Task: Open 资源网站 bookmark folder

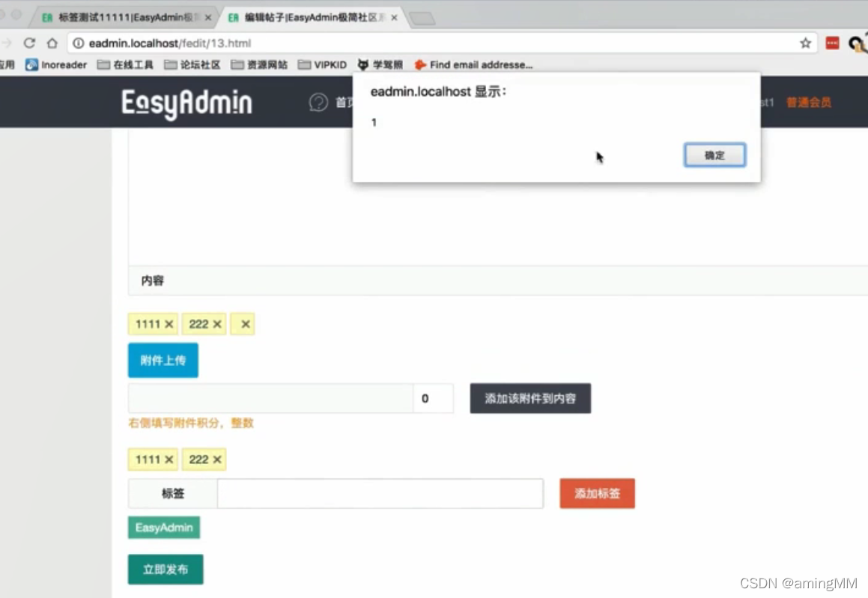Action: [x=259, y=64]
